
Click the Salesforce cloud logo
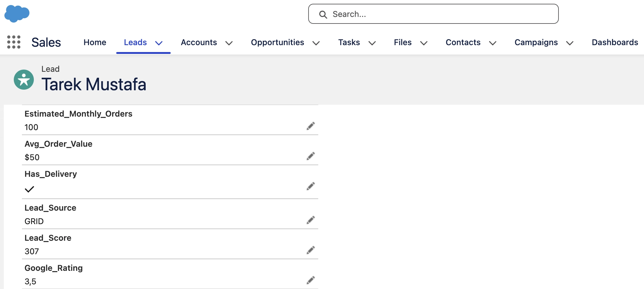[x=17, y=14]
